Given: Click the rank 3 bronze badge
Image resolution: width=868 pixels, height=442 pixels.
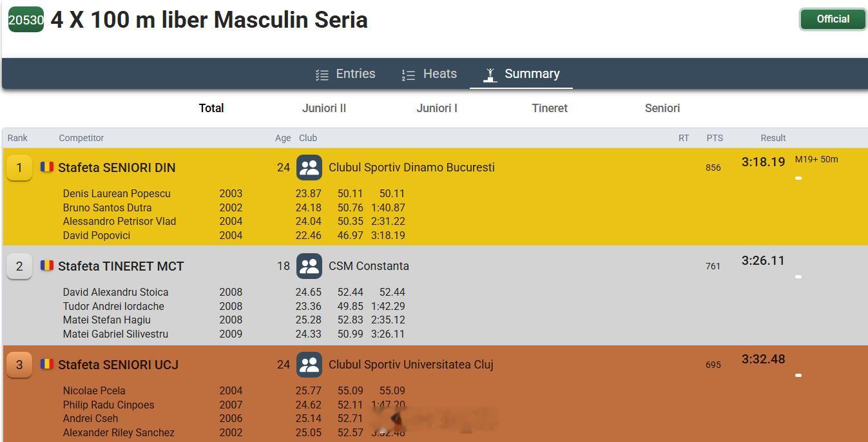Looking at the screenshot, I should 19,365.
